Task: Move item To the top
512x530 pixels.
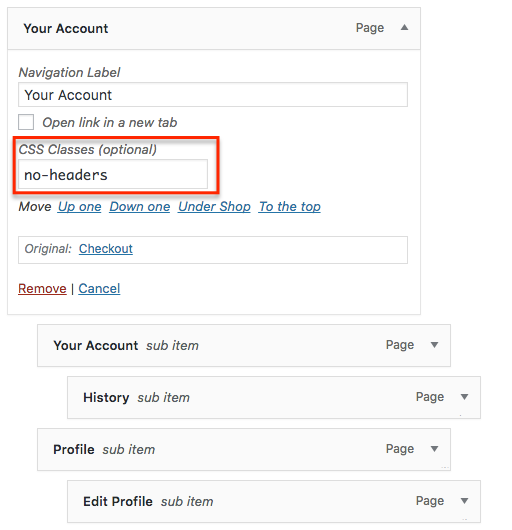Action: pos(290,207)
